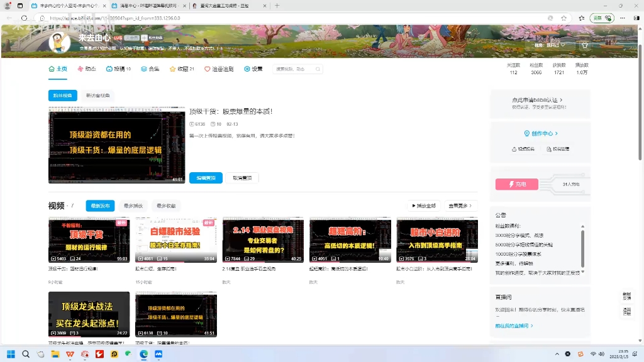
Task: Select the 粉丝视角 fan view tab
Action: click(63, 96)
